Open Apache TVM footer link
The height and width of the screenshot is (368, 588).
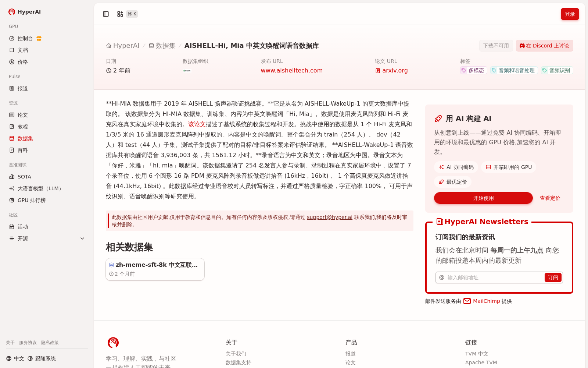point(481,362)
